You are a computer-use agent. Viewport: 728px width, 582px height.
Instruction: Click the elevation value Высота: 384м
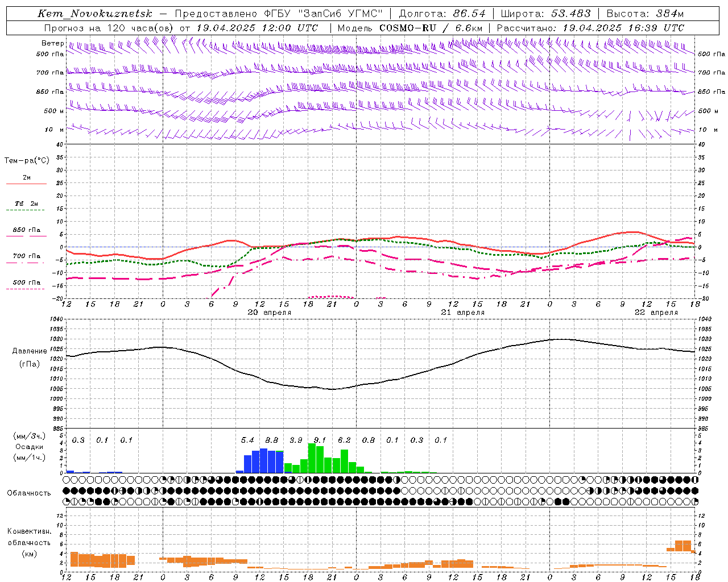coord(646,14)
